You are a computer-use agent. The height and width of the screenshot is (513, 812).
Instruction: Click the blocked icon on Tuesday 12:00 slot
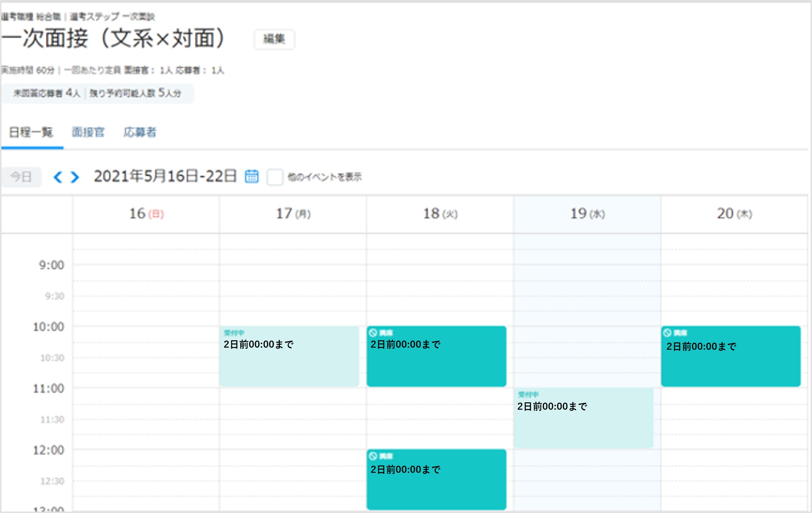373,456
